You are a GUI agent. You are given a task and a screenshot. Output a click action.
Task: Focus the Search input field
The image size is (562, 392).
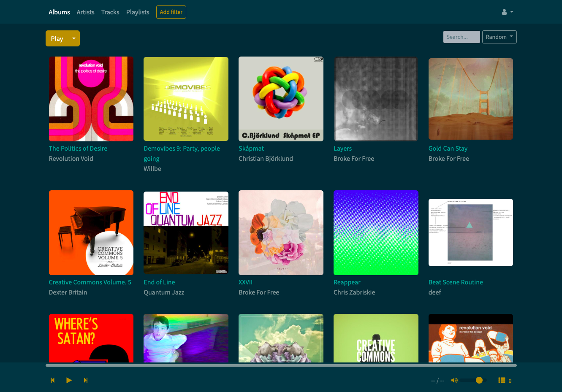[x=462, y=37]
